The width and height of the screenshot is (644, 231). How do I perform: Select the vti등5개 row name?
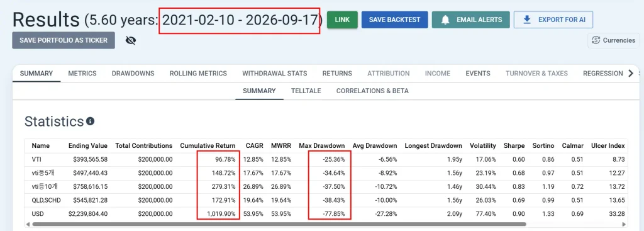(43, 172)
